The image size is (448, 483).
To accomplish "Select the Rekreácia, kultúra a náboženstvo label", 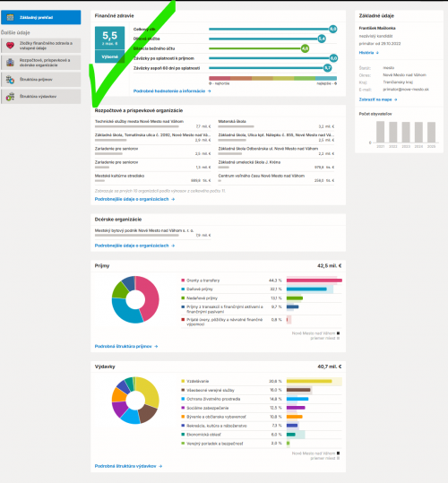I will pyautogui.click(x=217, y=426).
